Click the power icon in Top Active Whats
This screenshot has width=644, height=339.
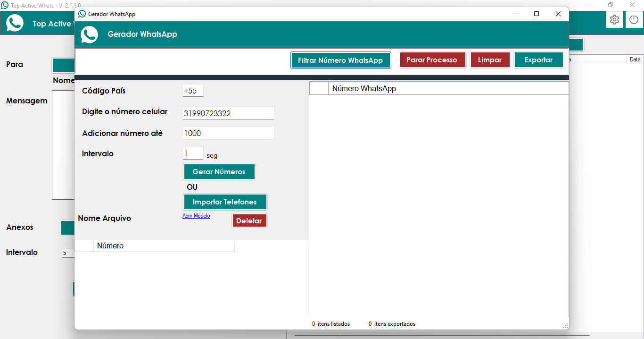[x=634, y=20]
